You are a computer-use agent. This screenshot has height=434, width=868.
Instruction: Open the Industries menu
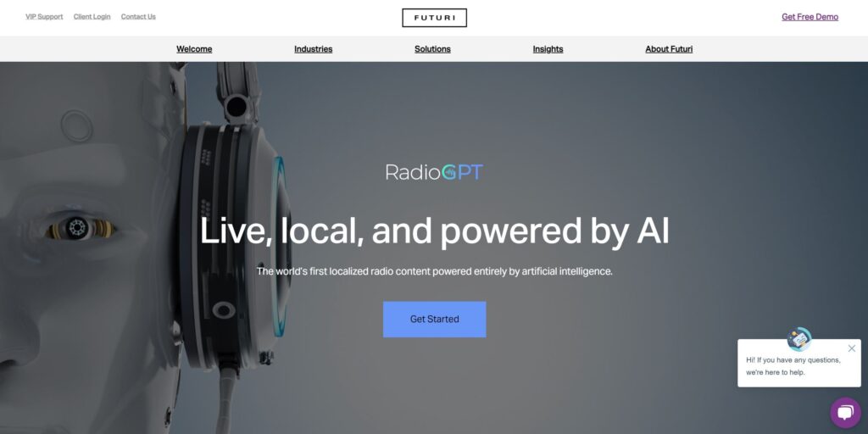point(314,48)
